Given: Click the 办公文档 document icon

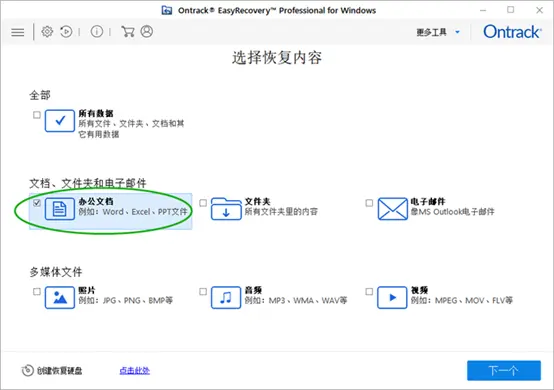Looking at the screenshot, I should (60, 209).
